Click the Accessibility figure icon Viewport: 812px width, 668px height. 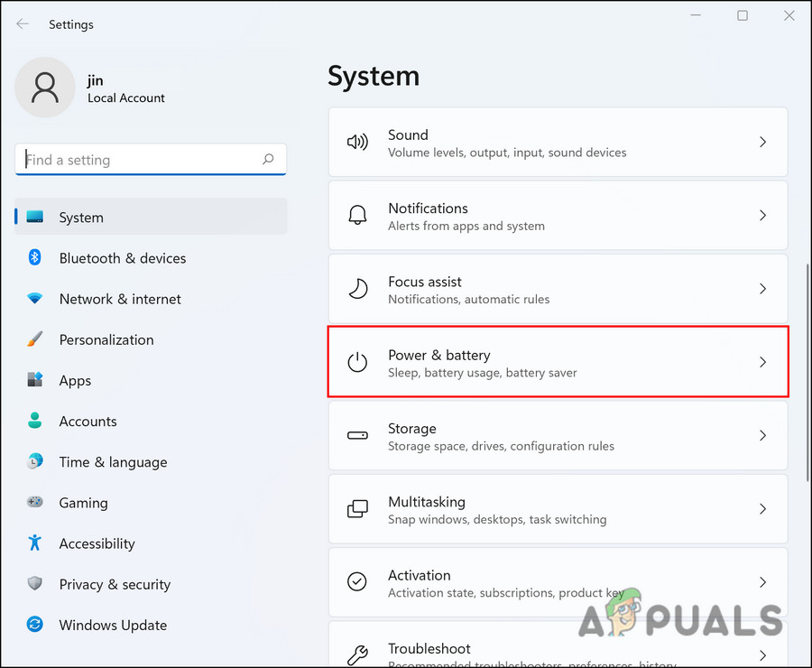(x=35, y=543)
